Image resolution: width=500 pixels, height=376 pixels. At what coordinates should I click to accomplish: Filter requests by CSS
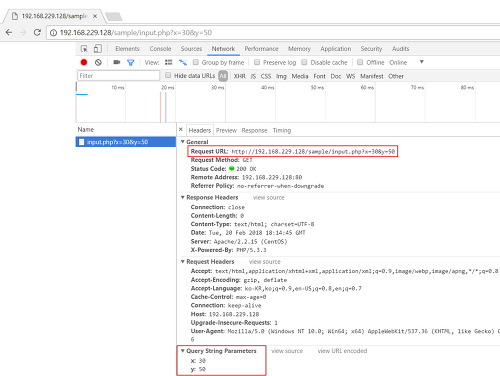click(x=266, y=76)
